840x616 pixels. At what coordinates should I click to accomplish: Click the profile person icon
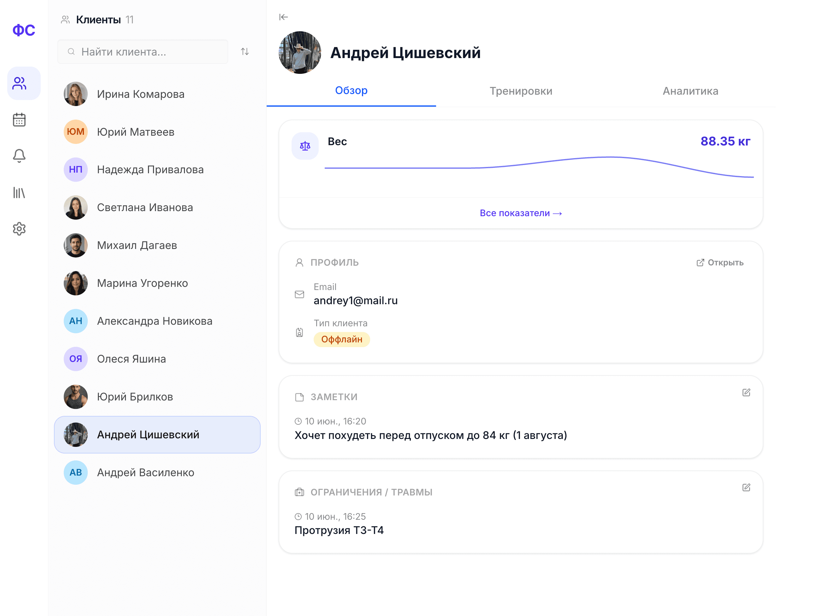click(x=299, y=263)
